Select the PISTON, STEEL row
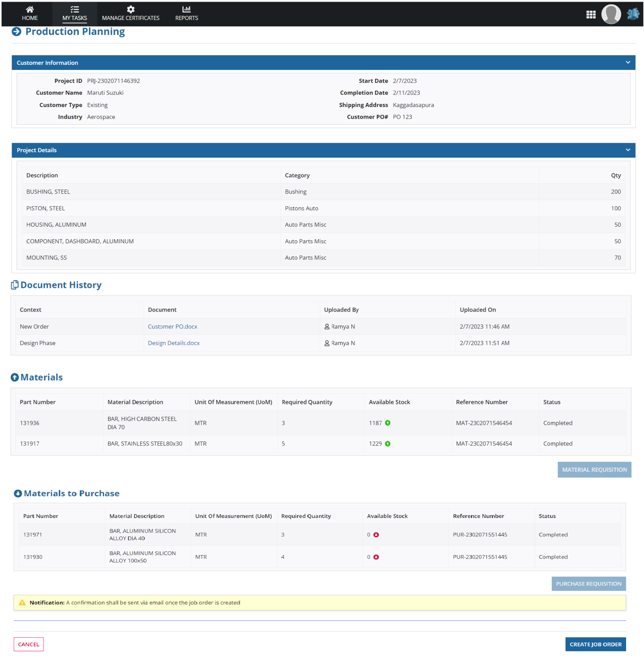644x671 pixels. [323, 208]
